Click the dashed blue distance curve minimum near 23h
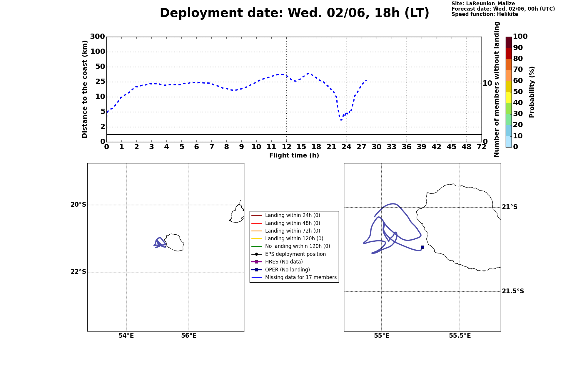This screenshot has width=588, height=368. pyautogui.click(x=341, y=120)
